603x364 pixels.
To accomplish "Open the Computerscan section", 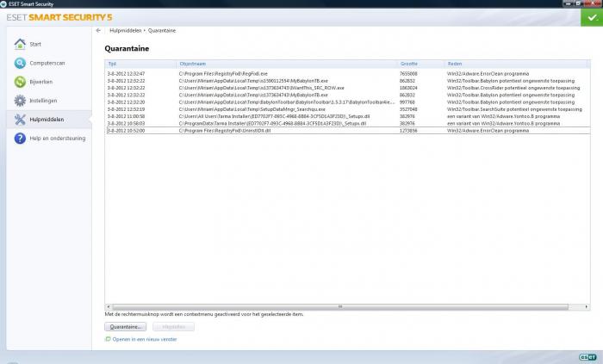I will click(x=47, y=63).
